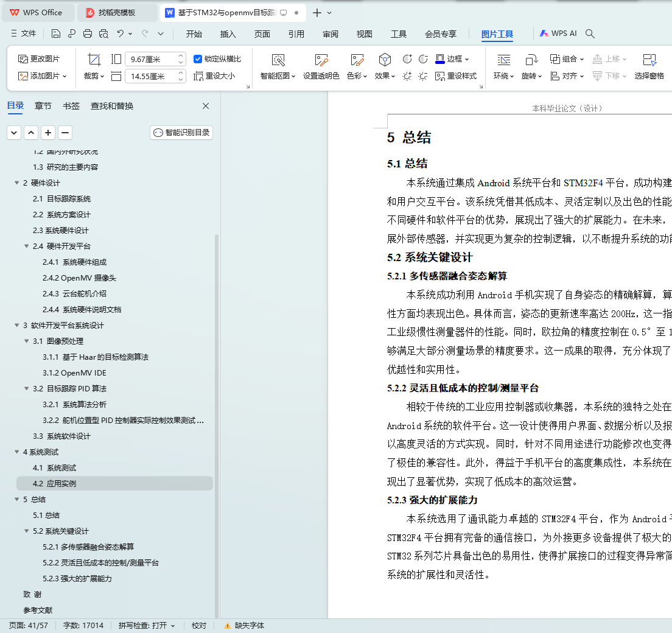Screen dimensions: 672x633
Task: Toggle the 锁定纵横比 lock aspect ratio checkbox
Action: [198, 59]
